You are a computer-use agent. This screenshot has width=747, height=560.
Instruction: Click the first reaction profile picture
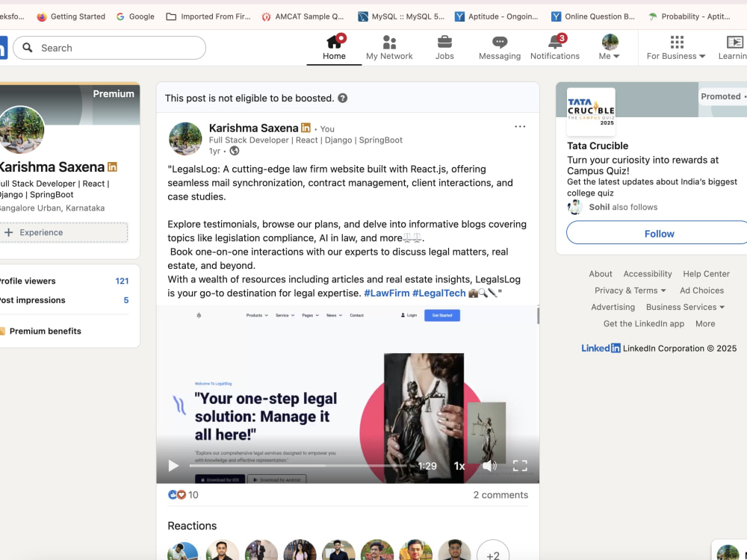point(183,552)
